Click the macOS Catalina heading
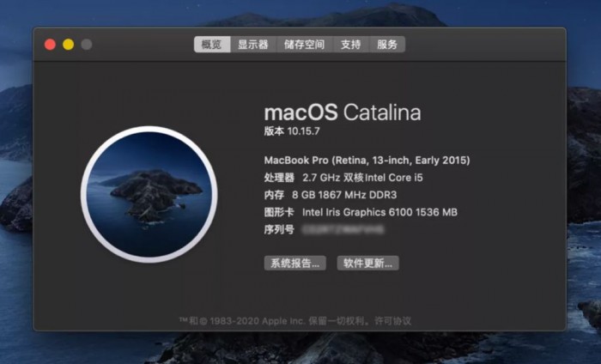The image size is (601, 364). [x=343, y=112]
